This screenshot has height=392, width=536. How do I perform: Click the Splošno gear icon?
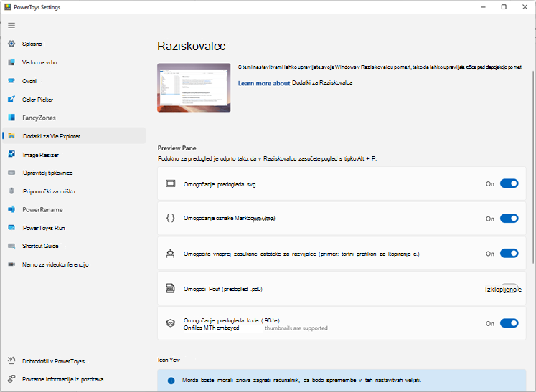(x=11, y=44)
